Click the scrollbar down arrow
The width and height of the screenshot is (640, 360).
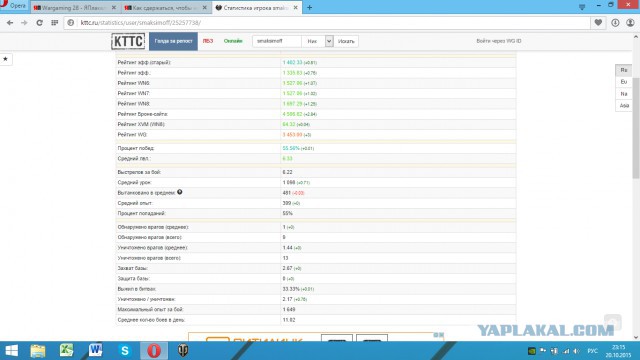636,337
